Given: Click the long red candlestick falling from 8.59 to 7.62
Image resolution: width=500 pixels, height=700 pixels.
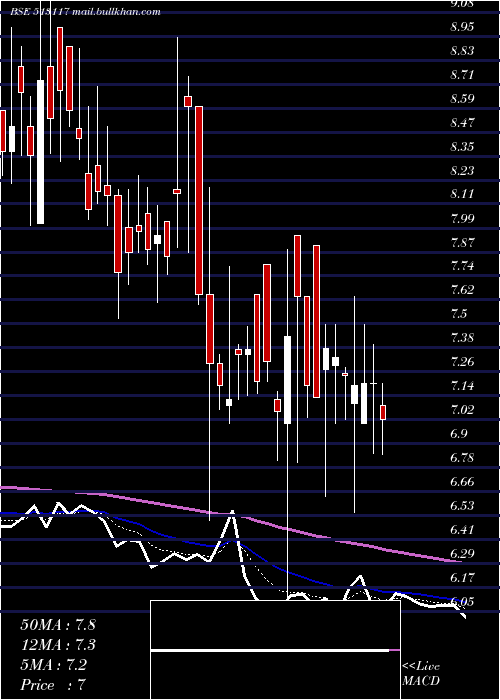Looking at the screenshot, I should tap(199, 200).
